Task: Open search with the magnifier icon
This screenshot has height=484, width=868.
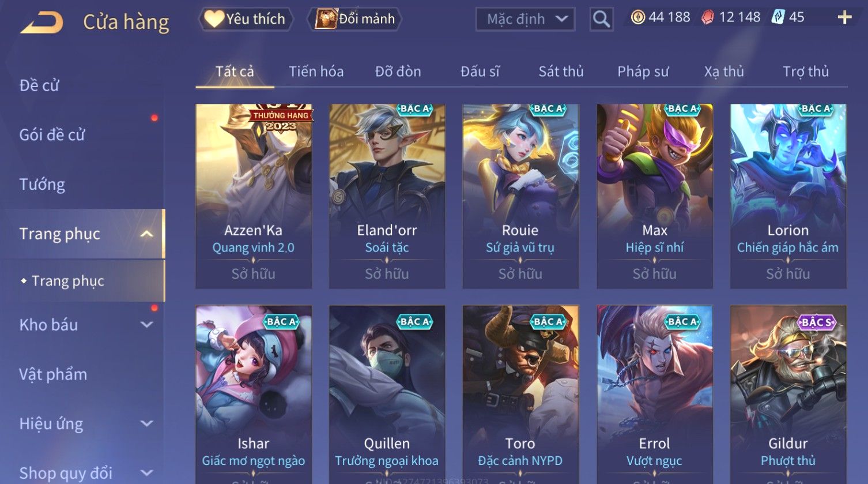Action: 601,19
